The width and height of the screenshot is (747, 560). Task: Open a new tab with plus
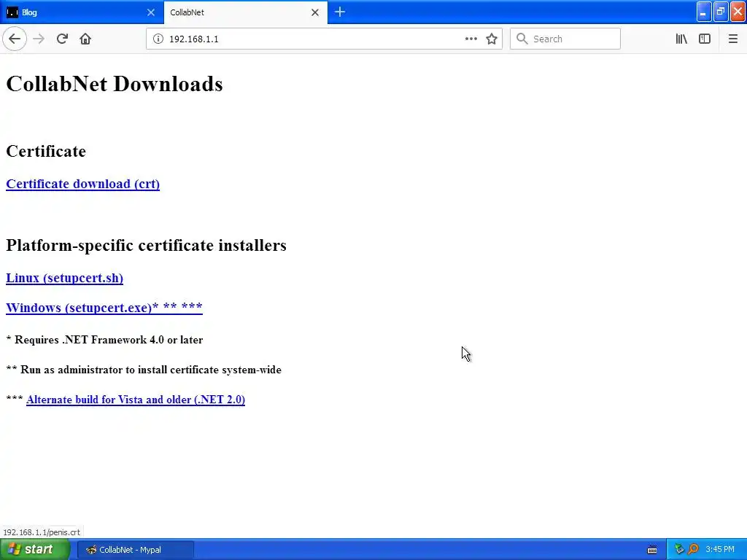click(340, 12)
